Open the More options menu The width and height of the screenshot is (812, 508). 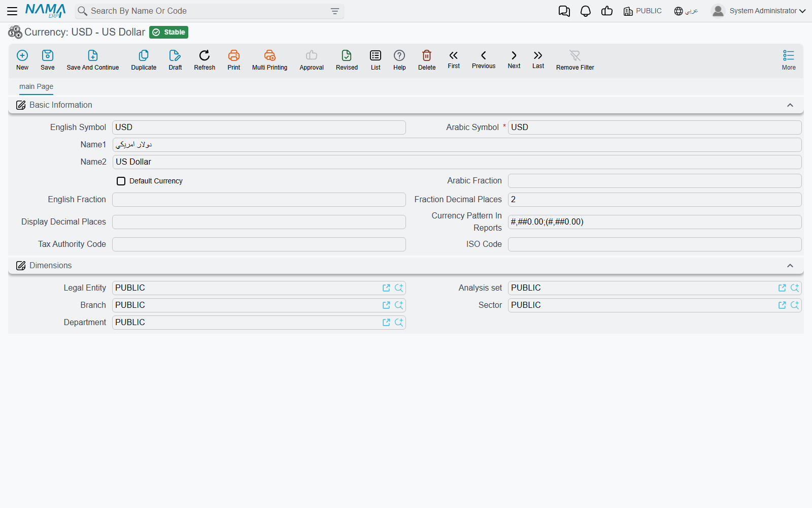tap(789, 60)
